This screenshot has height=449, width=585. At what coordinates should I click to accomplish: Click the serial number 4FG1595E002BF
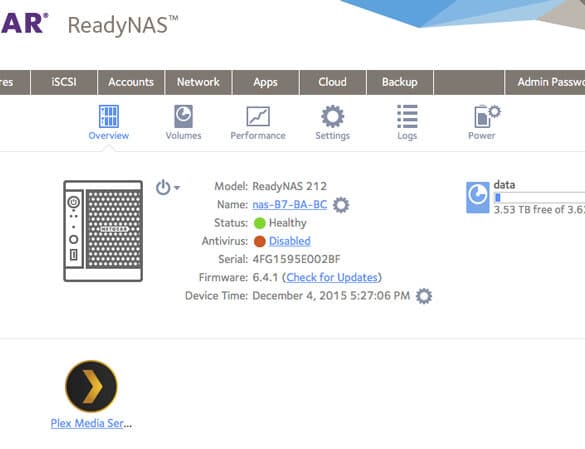(x=297, y=259)
